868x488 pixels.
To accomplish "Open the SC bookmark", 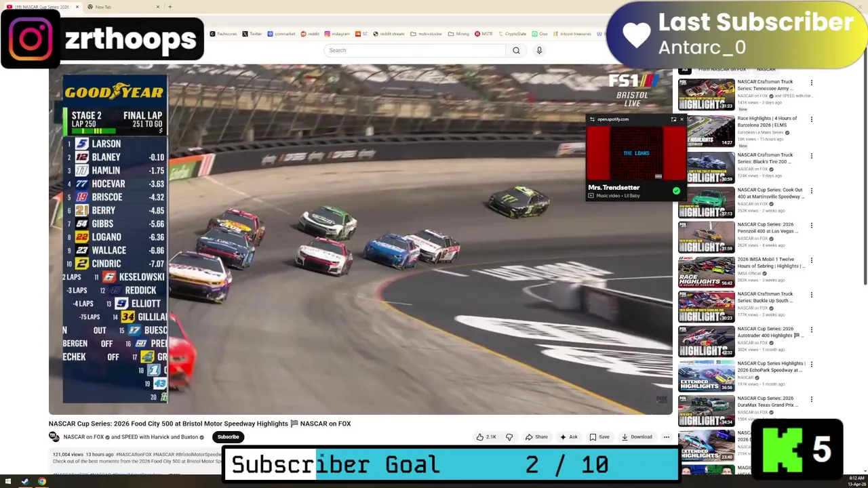I will tap(361, 34).
